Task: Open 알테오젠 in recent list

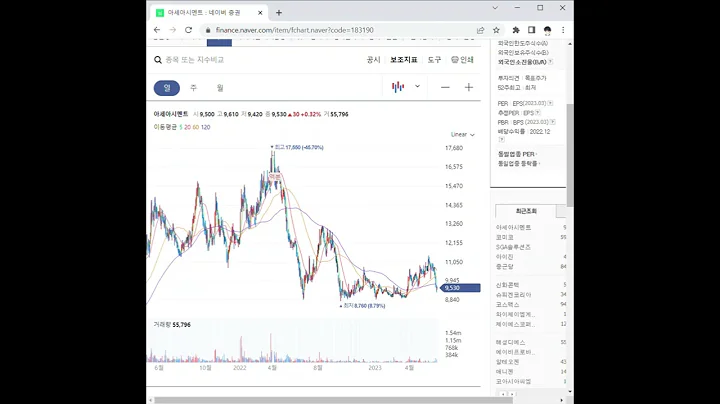Action: pos(507,362)
